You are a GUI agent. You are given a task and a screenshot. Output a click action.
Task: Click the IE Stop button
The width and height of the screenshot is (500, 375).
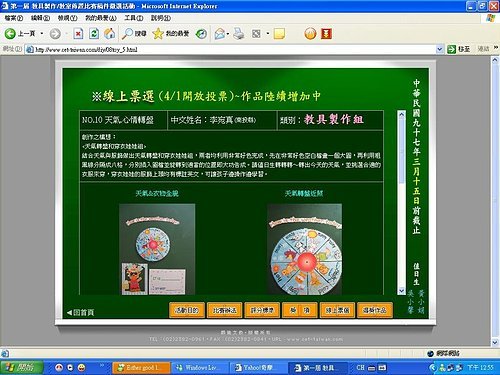tap(78, 34)
